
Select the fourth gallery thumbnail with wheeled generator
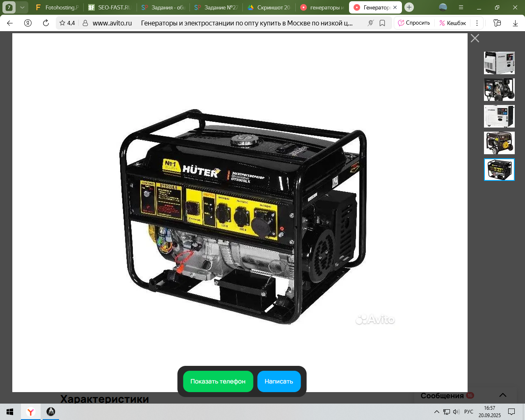coord(499,143)
